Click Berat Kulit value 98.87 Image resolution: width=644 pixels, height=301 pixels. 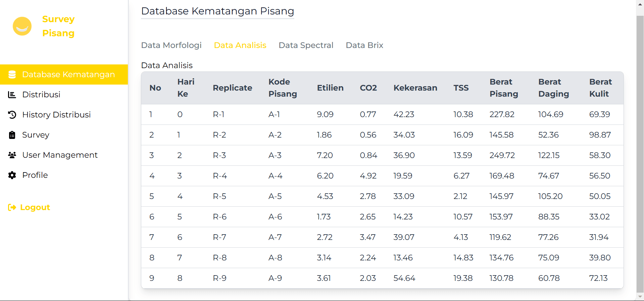600,135
